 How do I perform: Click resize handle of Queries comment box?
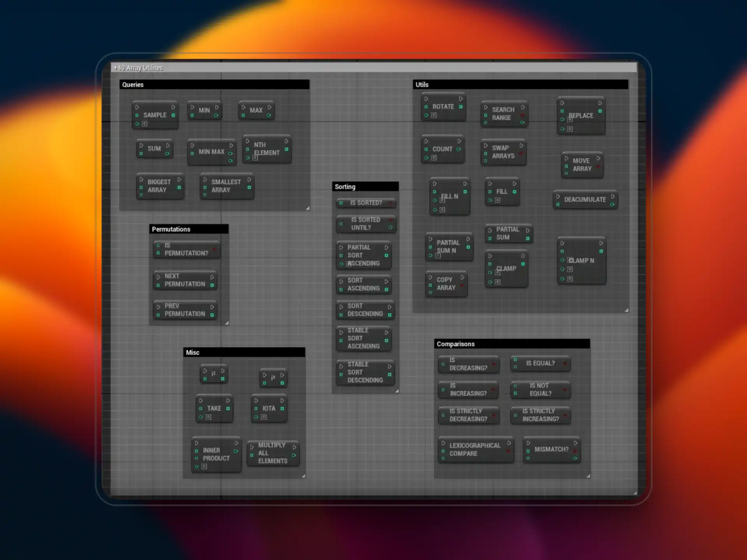[x=307, y=208]
